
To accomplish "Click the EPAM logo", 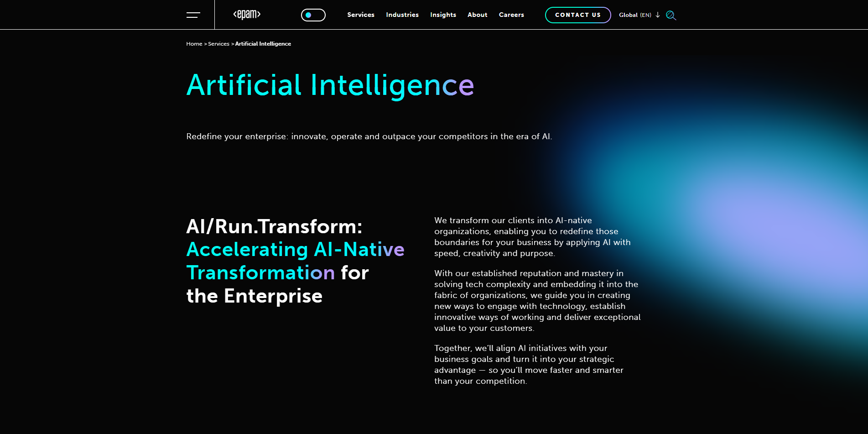I will (247, 15).
